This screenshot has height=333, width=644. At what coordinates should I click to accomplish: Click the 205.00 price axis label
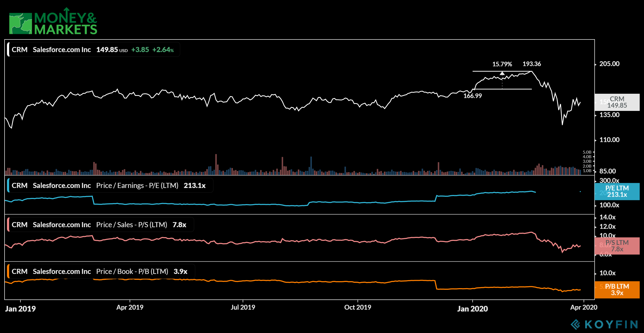[609, 64]
